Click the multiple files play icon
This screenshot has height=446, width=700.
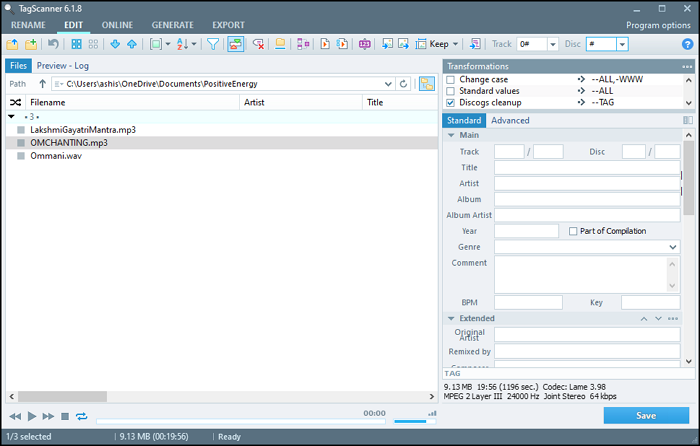(342, 44)
